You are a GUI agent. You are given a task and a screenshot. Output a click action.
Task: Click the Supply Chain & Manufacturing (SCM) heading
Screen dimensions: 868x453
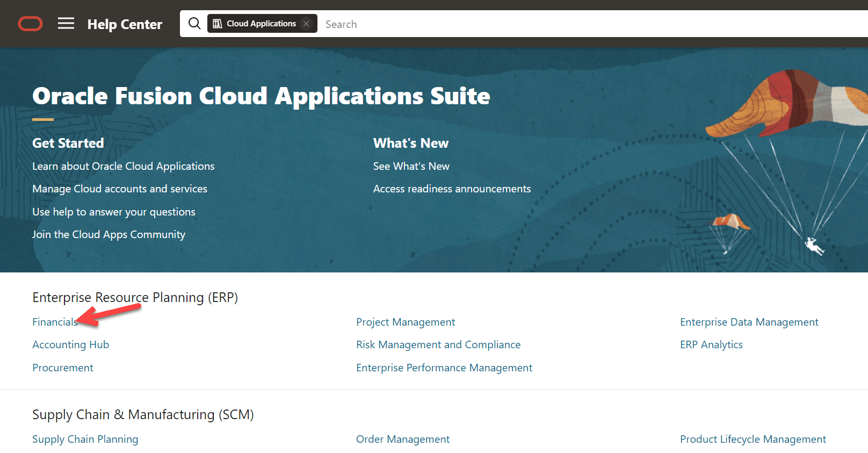coord(143,414)
